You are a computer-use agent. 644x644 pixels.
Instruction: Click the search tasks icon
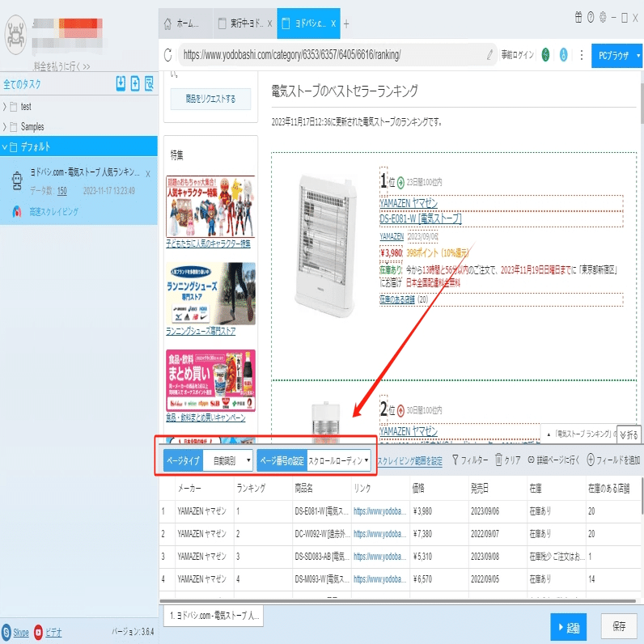149,83
